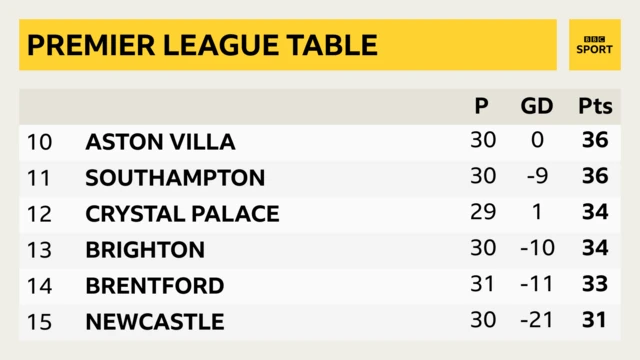
Task: Click Brentford's 31 games played
Action: coord(482,284)
